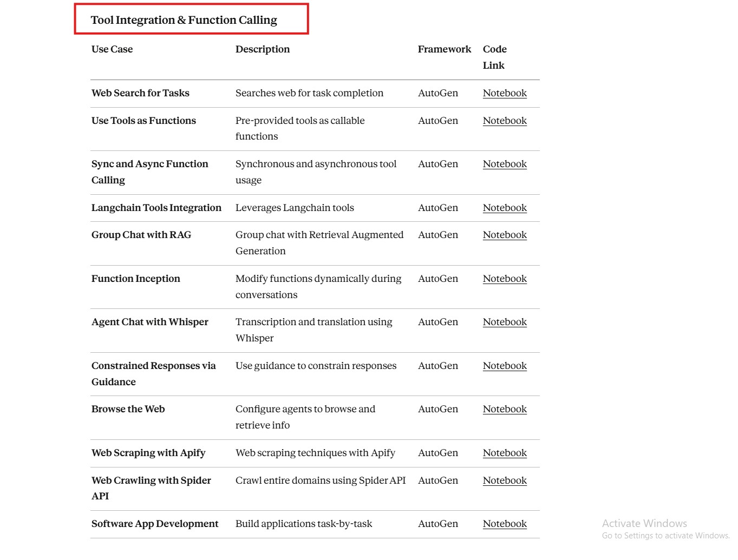This screenshot has width=738, height=560.
Task: Click the Browse the Web Notebook link
Action: point(505,409)
